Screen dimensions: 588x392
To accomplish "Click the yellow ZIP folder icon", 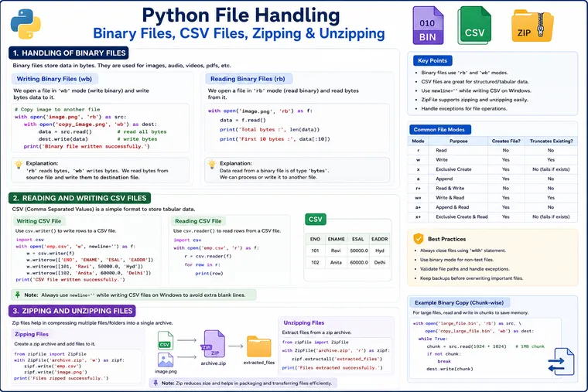I will click(x=532, y=26).
